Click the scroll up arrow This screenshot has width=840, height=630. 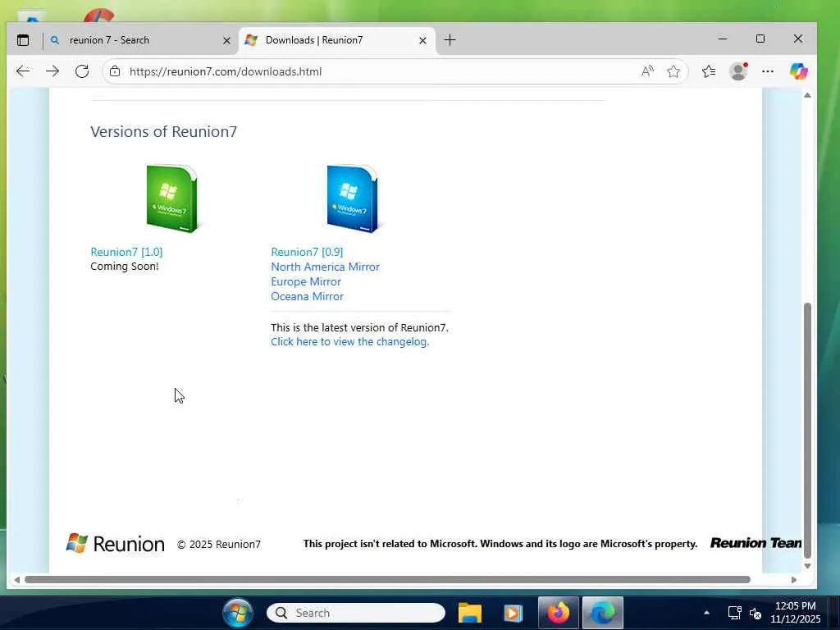click(x=807, y=95)
